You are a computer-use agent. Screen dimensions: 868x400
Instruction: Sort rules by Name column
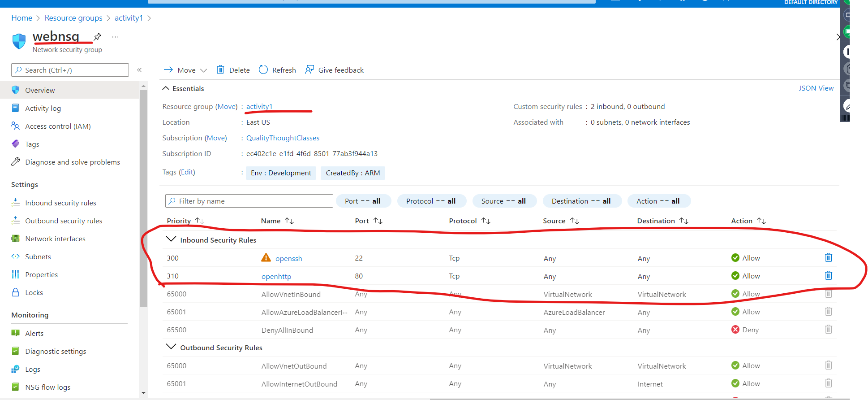tap(277, 221)
